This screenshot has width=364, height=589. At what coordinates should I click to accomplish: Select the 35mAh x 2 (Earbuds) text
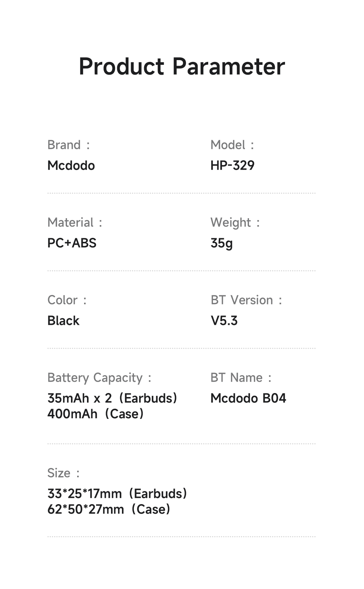pyautogui.click(x=112, y=398)
